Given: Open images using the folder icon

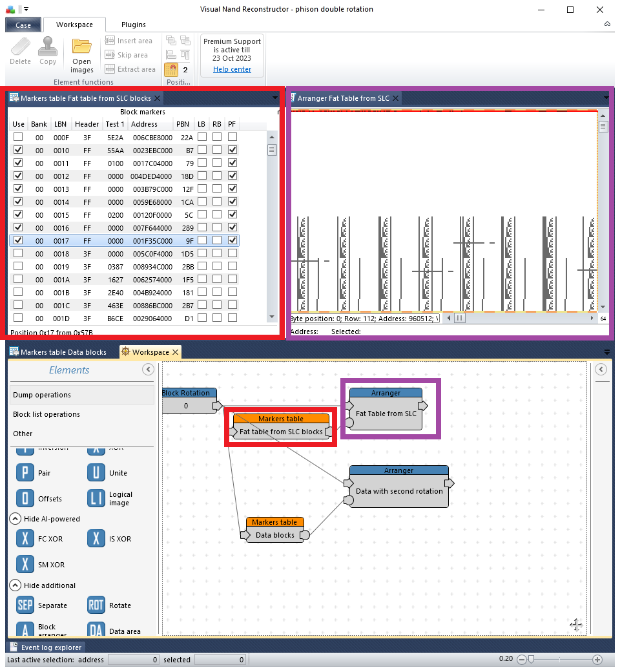Looking at the screenshot, I should [x=81, y=47].
